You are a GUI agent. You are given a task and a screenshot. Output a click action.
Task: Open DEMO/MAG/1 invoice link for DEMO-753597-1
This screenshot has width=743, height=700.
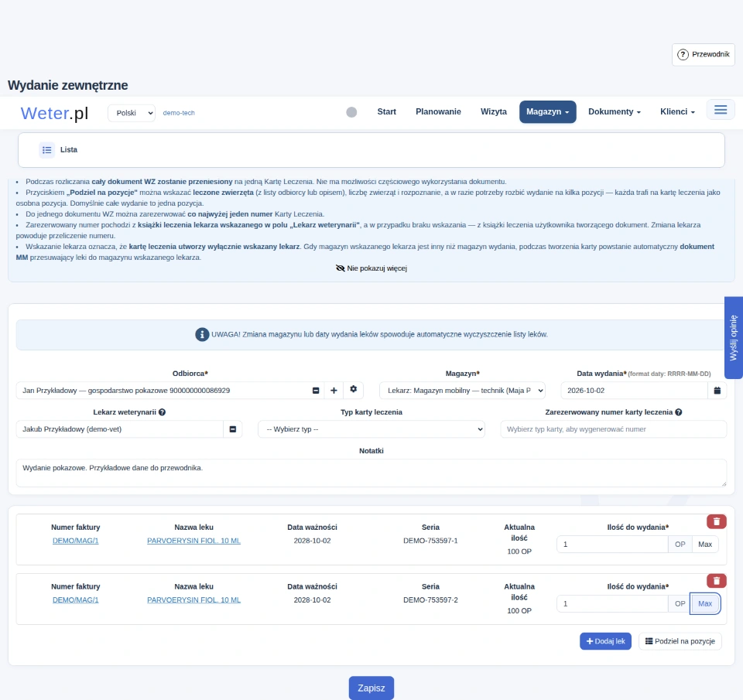(76, 541)
